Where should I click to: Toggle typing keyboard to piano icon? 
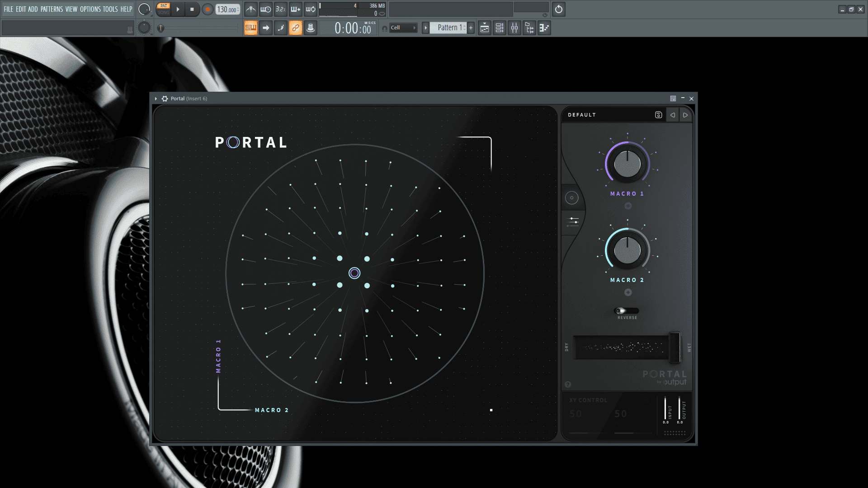pyautogui.click(x=251, y=28)
